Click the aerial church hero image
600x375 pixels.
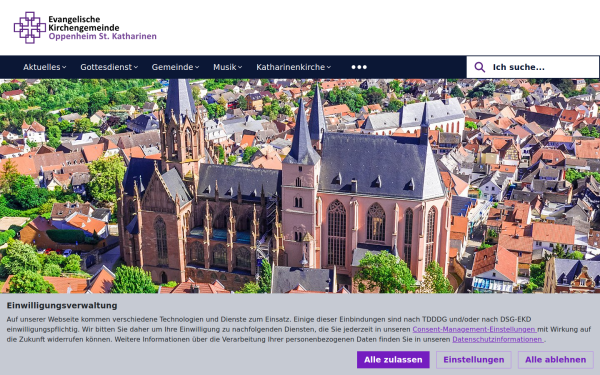tap(300, 186)
